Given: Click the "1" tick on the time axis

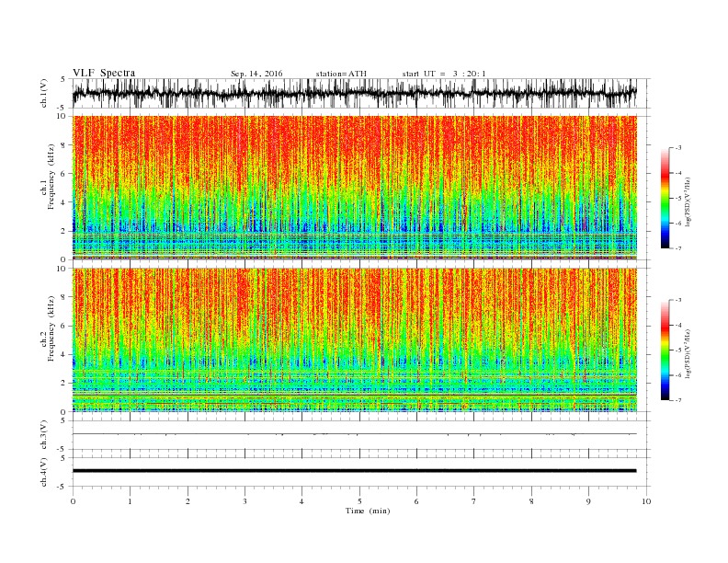Looking at the screenshot, I should [130, 501].
